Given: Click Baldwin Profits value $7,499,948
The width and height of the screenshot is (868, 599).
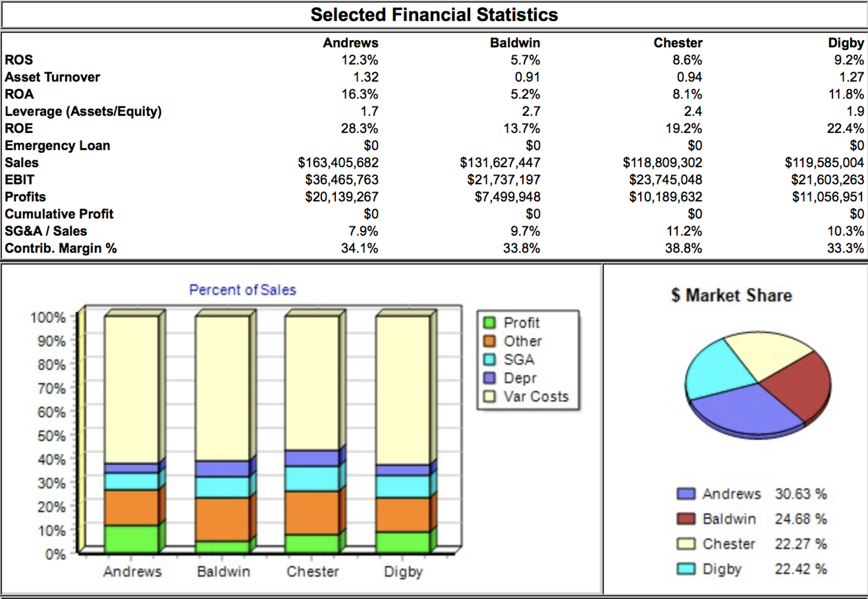Looking at the screenshot, I should 507,197.
